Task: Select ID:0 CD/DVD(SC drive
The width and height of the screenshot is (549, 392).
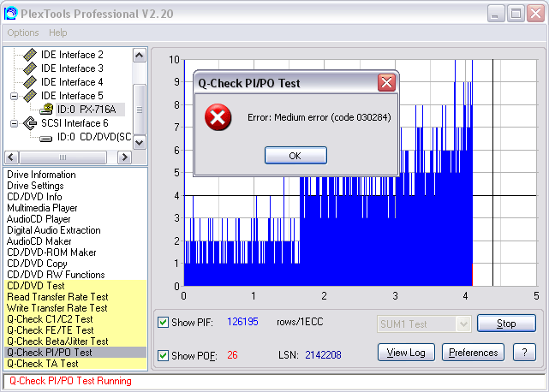Action: [94, 137]
